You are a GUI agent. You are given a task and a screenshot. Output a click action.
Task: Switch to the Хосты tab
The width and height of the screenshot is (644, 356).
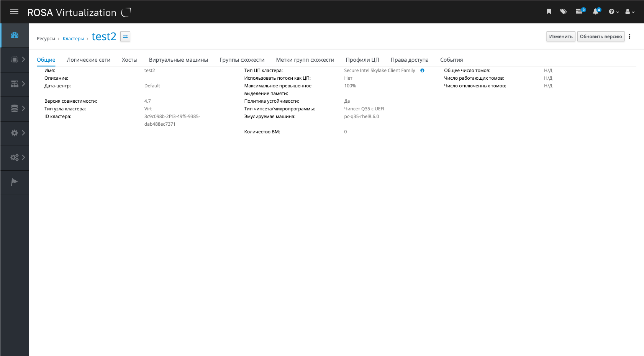tap(129, 60)
